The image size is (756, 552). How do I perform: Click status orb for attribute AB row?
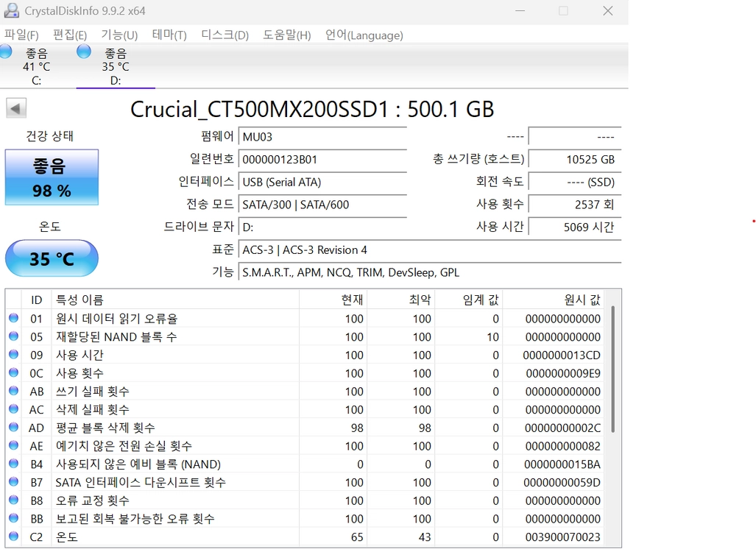point(13,391)
